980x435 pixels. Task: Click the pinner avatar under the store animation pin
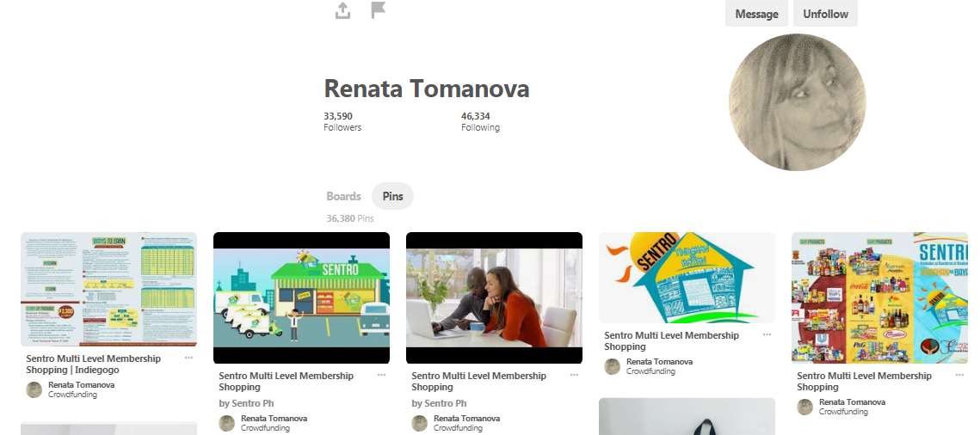(227, 423)
